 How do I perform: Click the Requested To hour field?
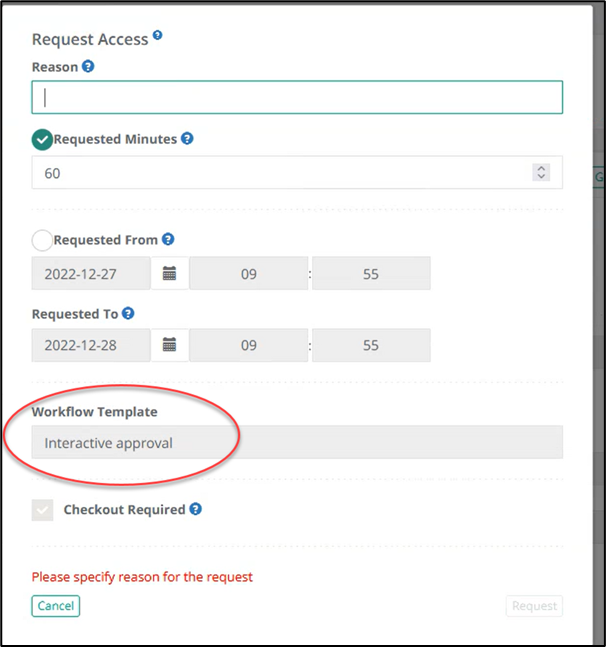pos(249,345)
